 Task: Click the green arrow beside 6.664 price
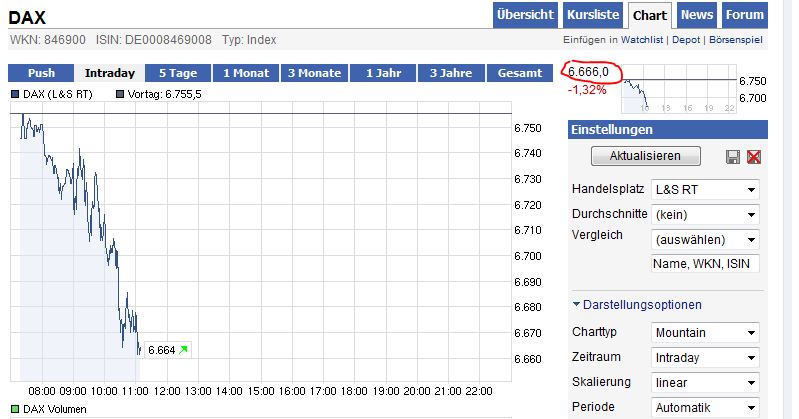tap(183, 350)
